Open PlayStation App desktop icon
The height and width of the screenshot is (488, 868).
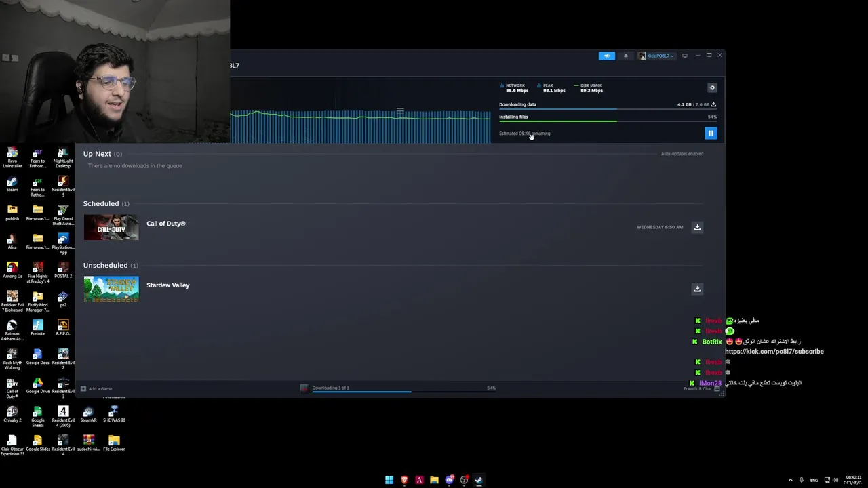pos(63,244)
